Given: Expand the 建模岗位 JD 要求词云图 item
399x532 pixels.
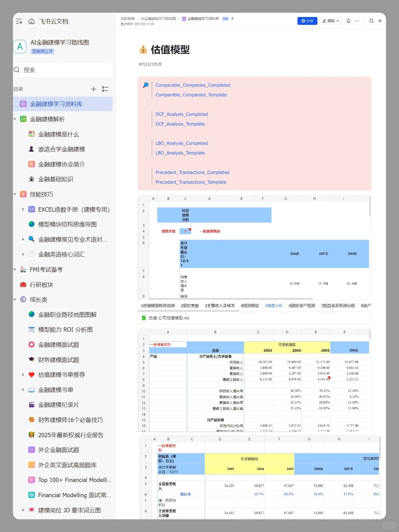Looking at the screenshot, I should 23,510.
